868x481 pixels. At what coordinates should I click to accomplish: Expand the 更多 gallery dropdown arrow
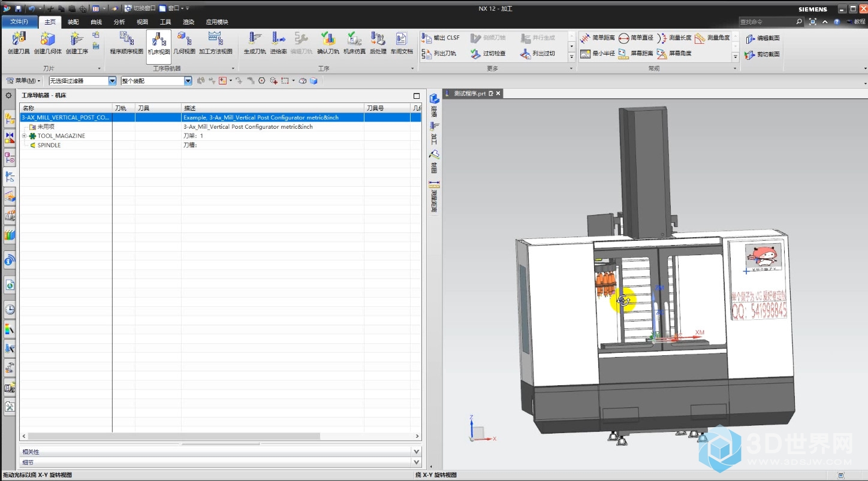(x=571, y=57)
